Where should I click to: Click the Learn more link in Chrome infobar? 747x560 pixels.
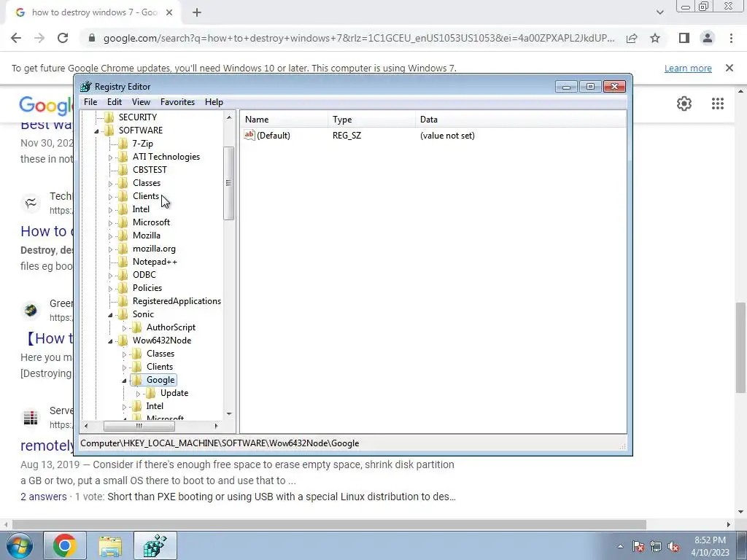[x=688, y=69]
